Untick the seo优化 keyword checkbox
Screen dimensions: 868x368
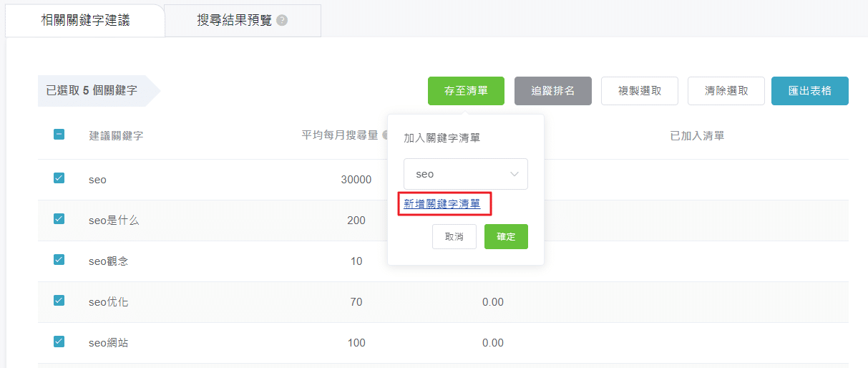[x=59, y=301]
